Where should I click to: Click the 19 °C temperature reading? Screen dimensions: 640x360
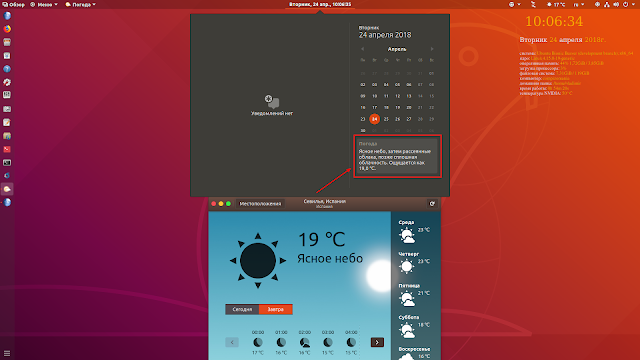[x=322, y=240]
